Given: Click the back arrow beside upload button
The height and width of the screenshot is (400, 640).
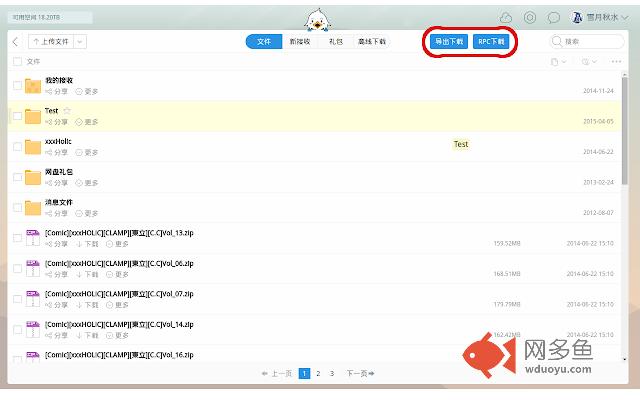Looking at the screenshot, I should [15, 42].
